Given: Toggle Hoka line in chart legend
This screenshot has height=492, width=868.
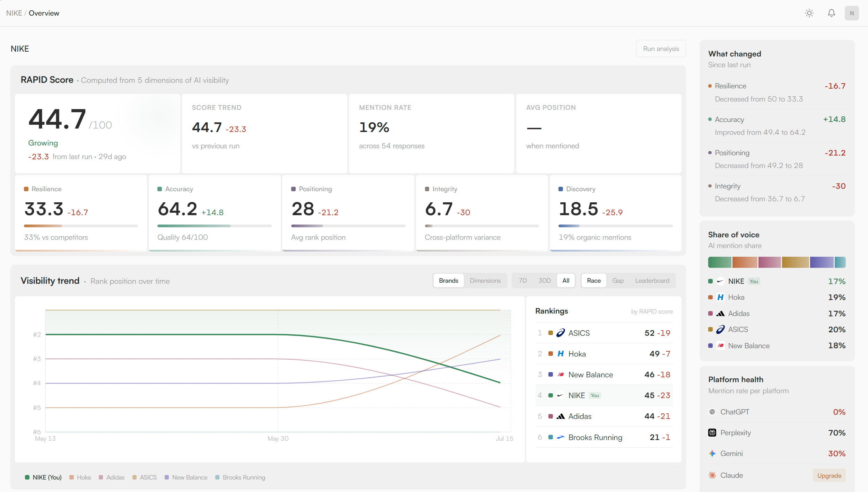Looking at the screenshot, I should pos(80,477).
